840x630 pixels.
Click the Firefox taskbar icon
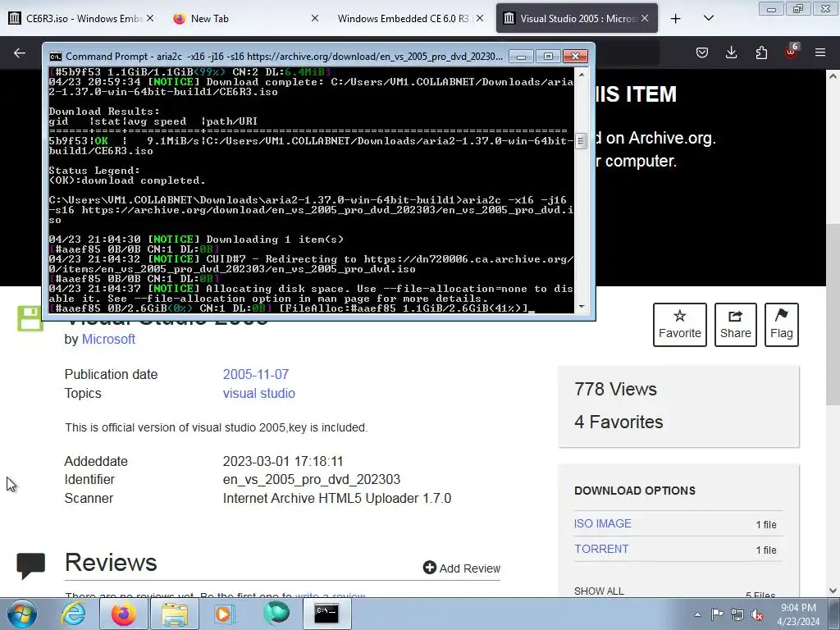tap(123, 614)
